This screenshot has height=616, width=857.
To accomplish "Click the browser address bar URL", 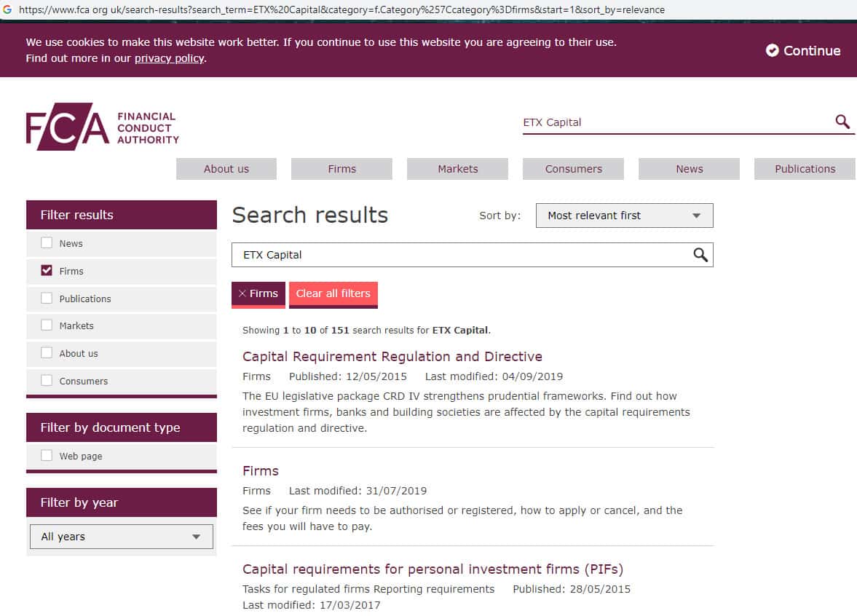I will click(x=341, y=10).
